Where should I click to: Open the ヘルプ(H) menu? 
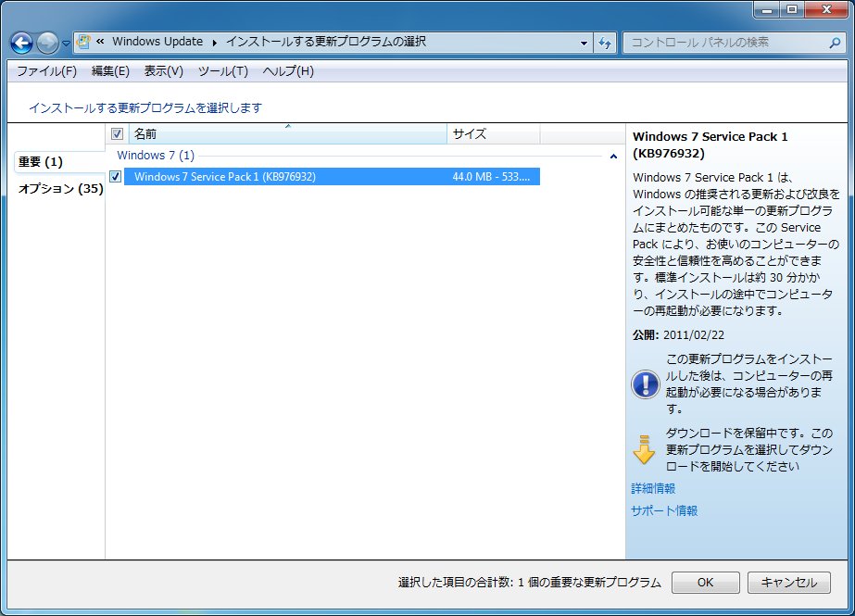[288, 71]
